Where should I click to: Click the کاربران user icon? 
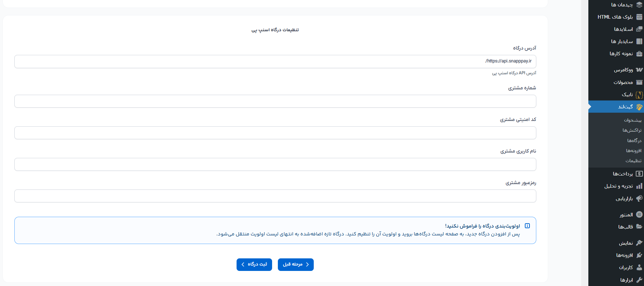(639, 267)
